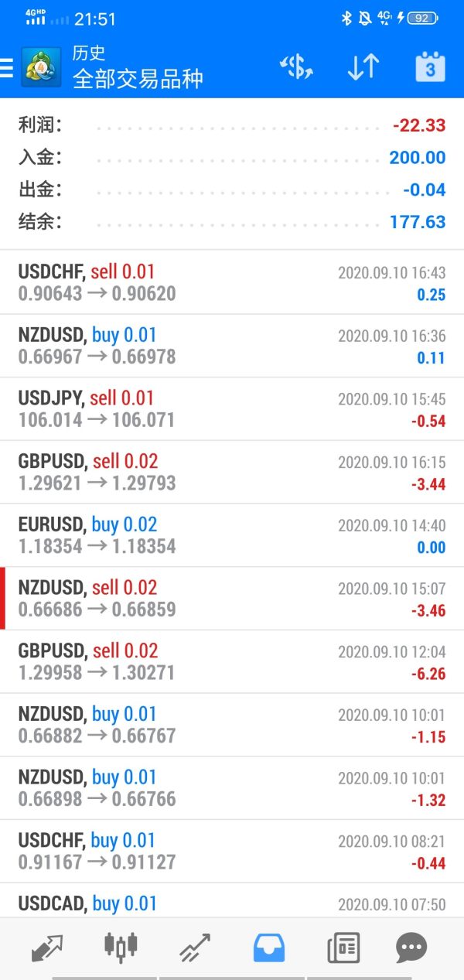Screen dimensions: 464x980
Task: Select the History inbox tab
Action: [269, 947]
